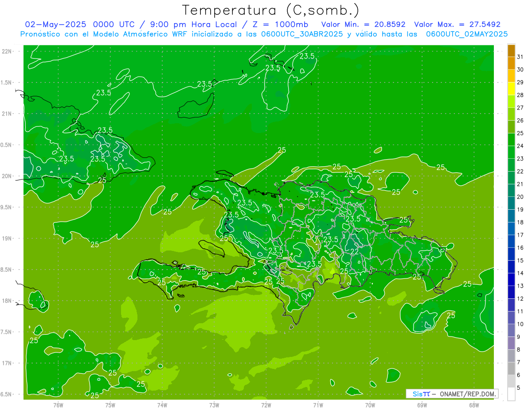532x411 pixels.
Task: Click the '69W' longitude label
Action: (x=422, y=405)
